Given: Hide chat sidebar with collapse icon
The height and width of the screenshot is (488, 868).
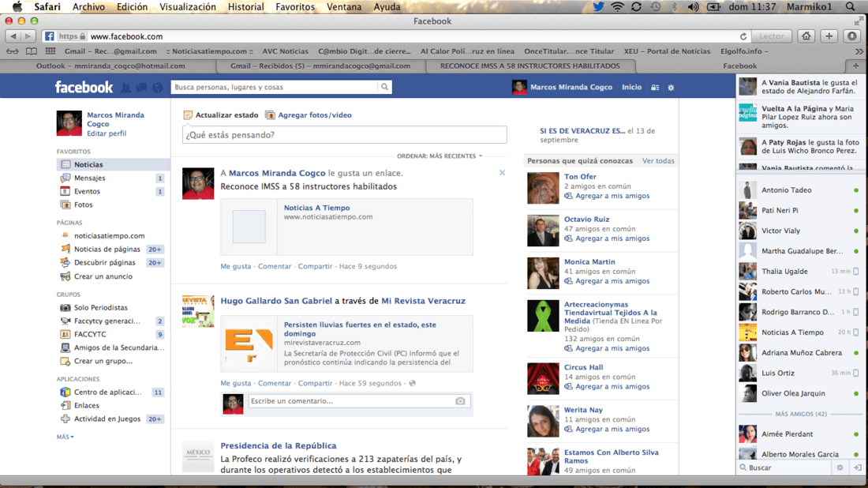Looking at the screenshot, I should coord(857,467).
